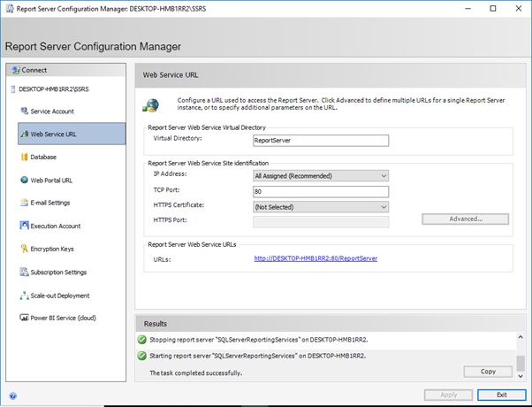Click the Copy button in Results

pyautogui.click(x=488, y=372)
